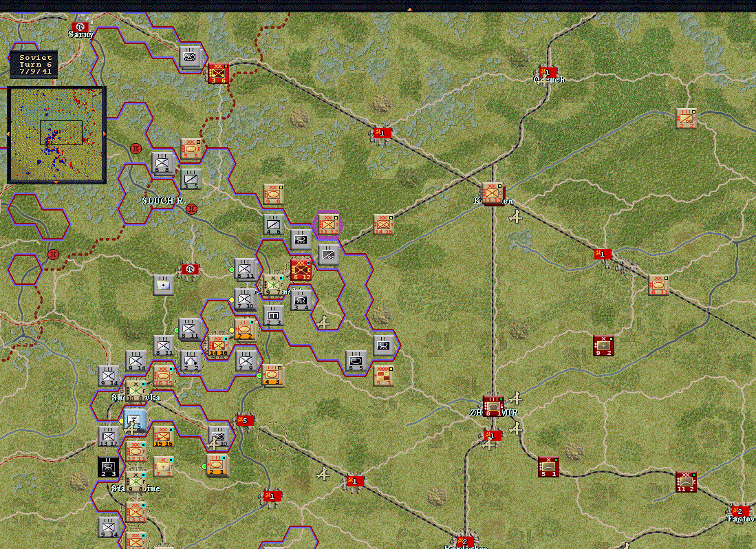The image size is (756, 549).
Task: Select Soviet 12-11 tank division
Action: (x=136, y=451)
